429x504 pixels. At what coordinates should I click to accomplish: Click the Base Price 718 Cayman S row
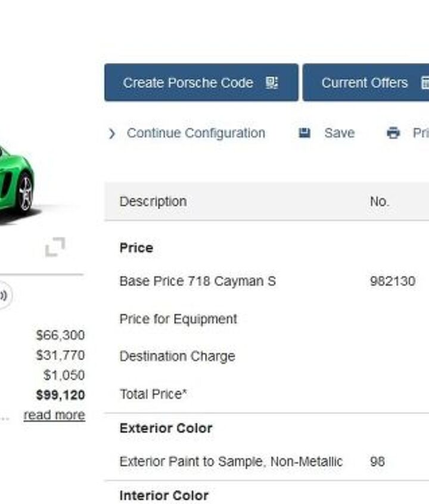197,281
